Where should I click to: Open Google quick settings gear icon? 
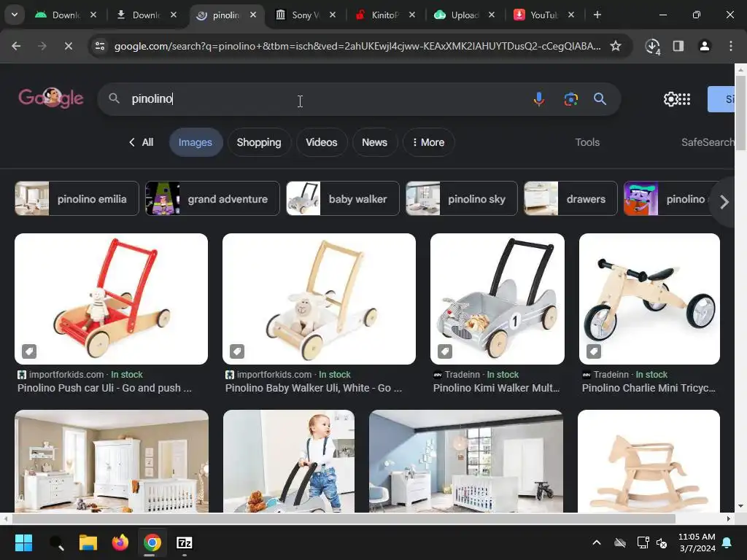670,99
